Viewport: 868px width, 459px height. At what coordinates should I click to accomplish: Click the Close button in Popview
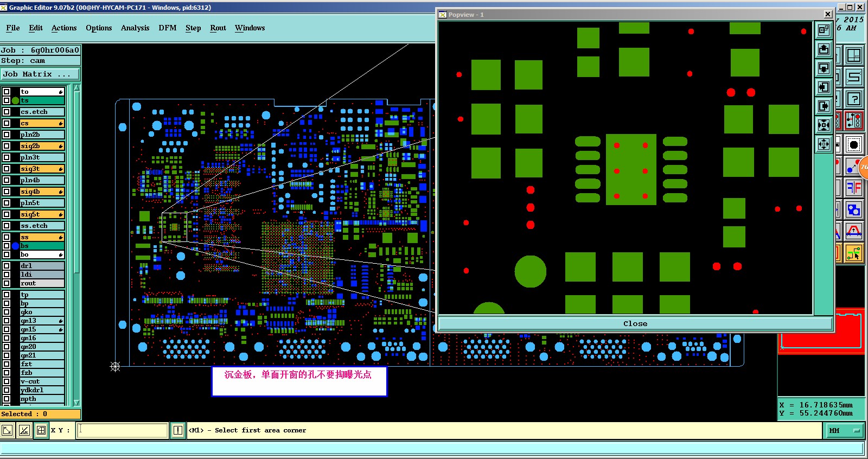(635, 324)
